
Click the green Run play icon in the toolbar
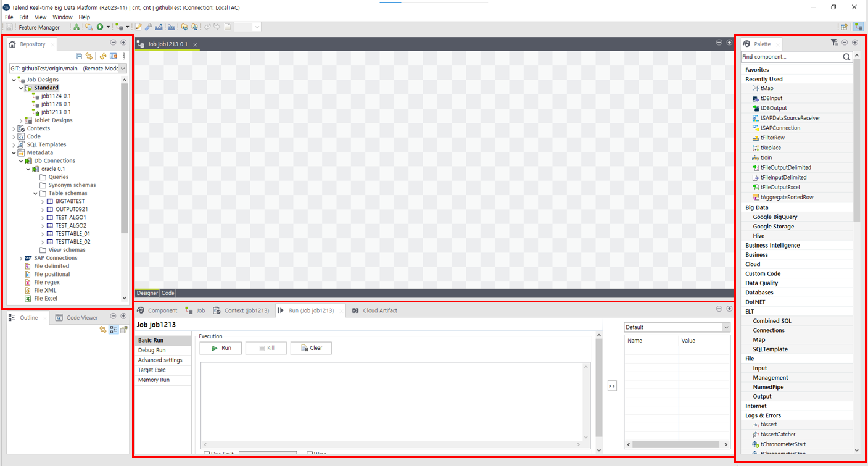(99, 27)
